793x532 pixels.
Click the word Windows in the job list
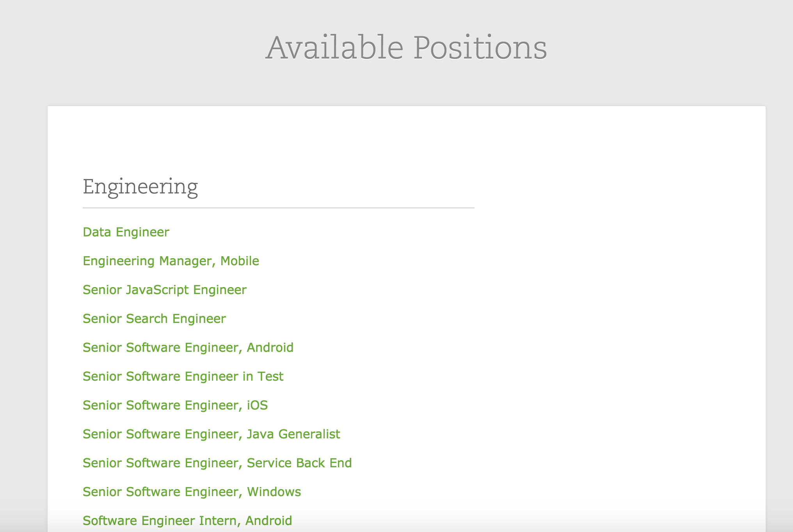click(274, 492)
